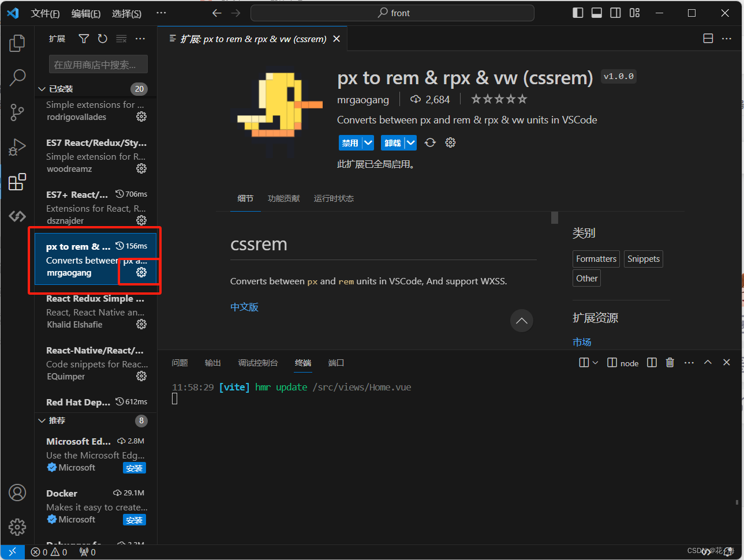Toggle the bottom panel visibility
Image resolution: width=744 pixels, height=560 pixels.
(596, 12)
